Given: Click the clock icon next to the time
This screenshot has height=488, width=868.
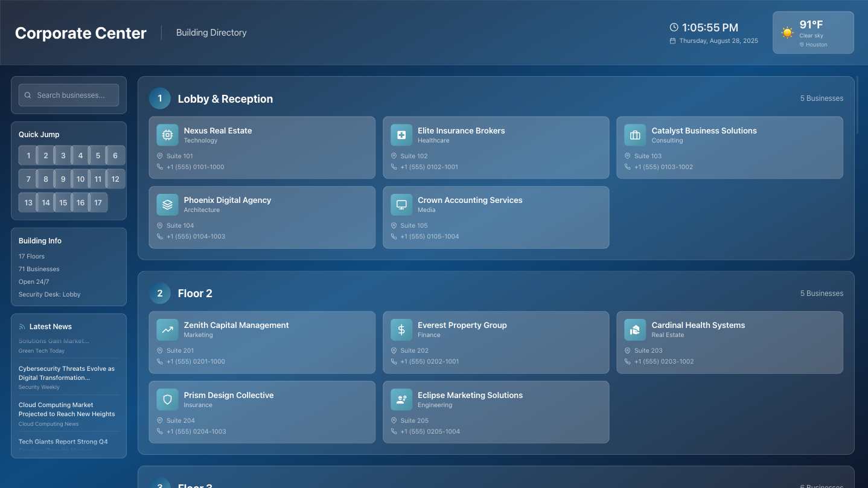Looking at the screenshot, I should [674, 27].
